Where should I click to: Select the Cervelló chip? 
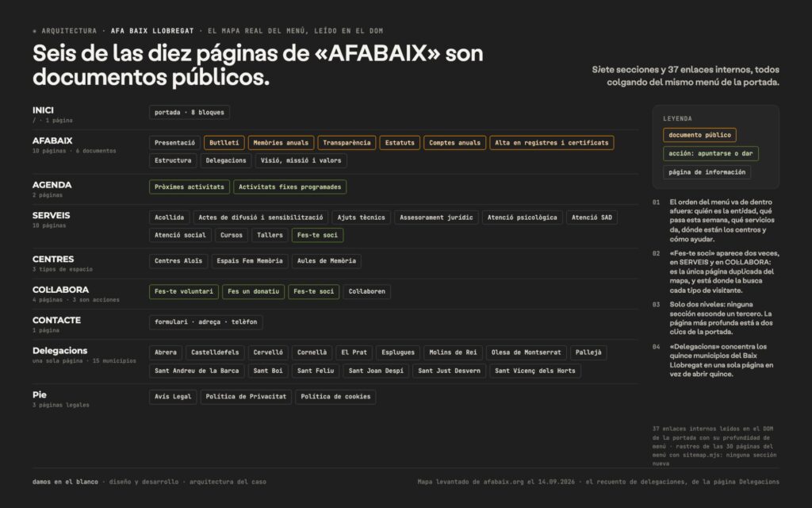[268, 352]
